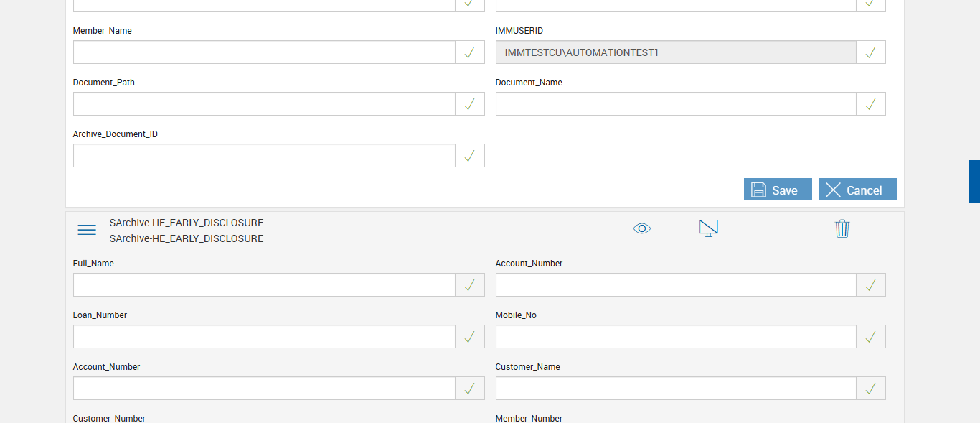Click the hamburger menu beside SArchive-HE_EARLY_DISCLOSURE
This screenshot has width=980, height=423.
click(x=87, y=230)
